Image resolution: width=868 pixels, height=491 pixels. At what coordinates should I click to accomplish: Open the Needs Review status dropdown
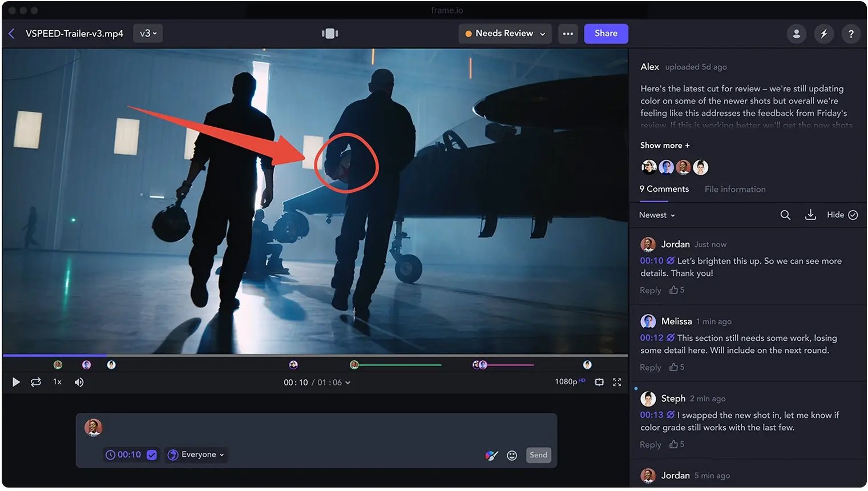point(504,33)
